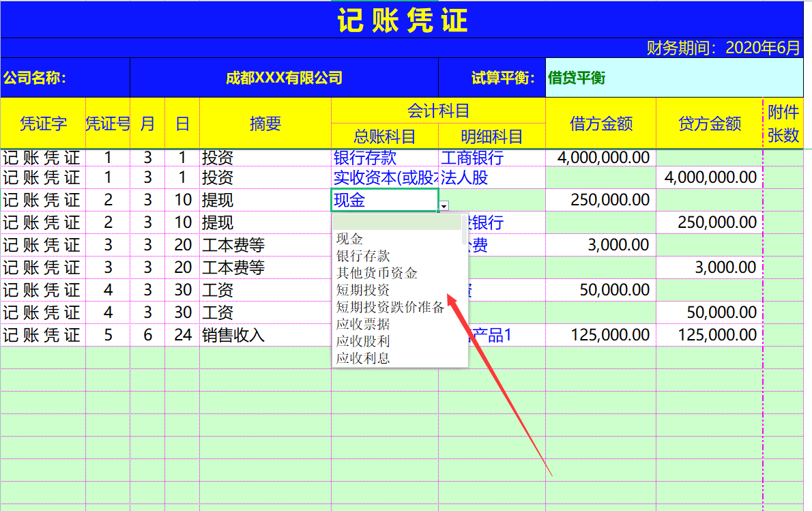Select the 实收资本(或股本) cell

pyautogui.click(x=385, y=177)
